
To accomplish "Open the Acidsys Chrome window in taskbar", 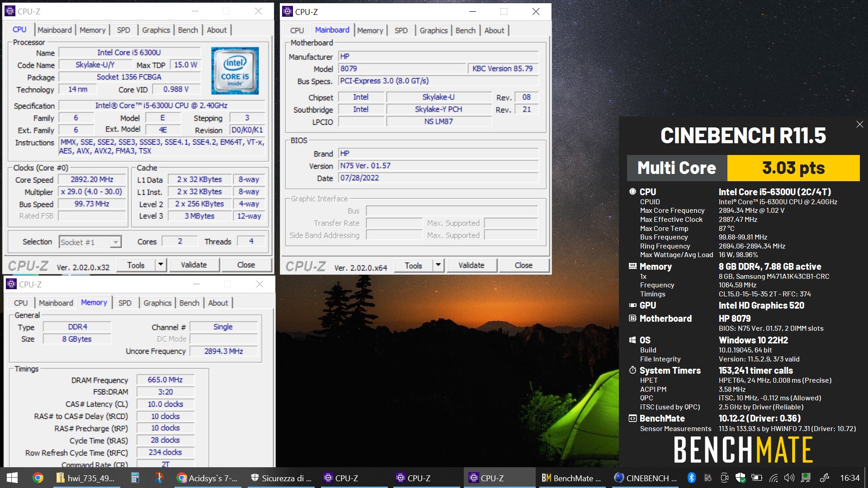I will (x=207, y=478).
